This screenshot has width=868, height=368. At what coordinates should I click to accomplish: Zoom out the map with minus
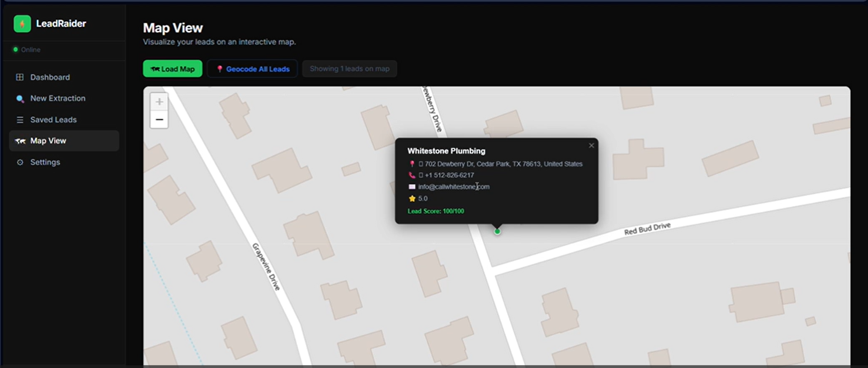pyautogui.click(x=159, y=119)
